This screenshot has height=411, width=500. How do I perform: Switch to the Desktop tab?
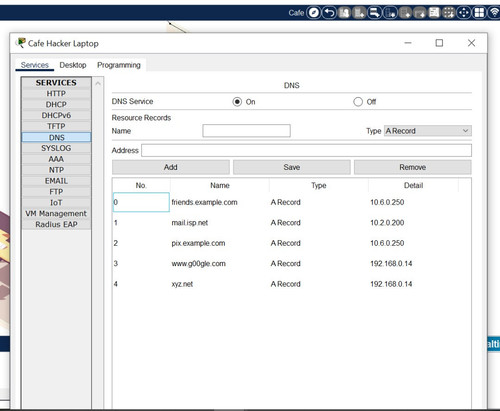73,65
